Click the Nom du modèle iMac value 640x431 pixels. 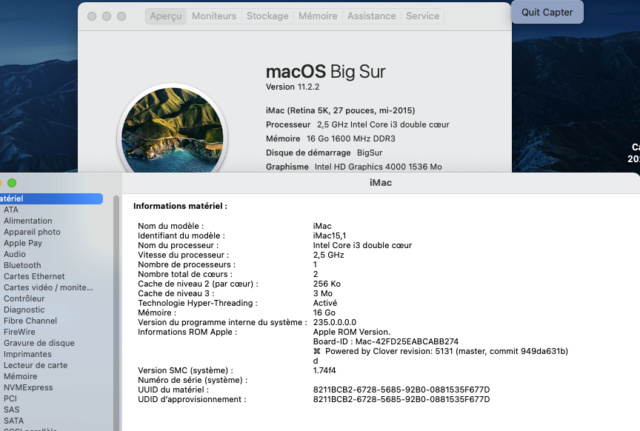pyautogui.click(x=322, y=226)
